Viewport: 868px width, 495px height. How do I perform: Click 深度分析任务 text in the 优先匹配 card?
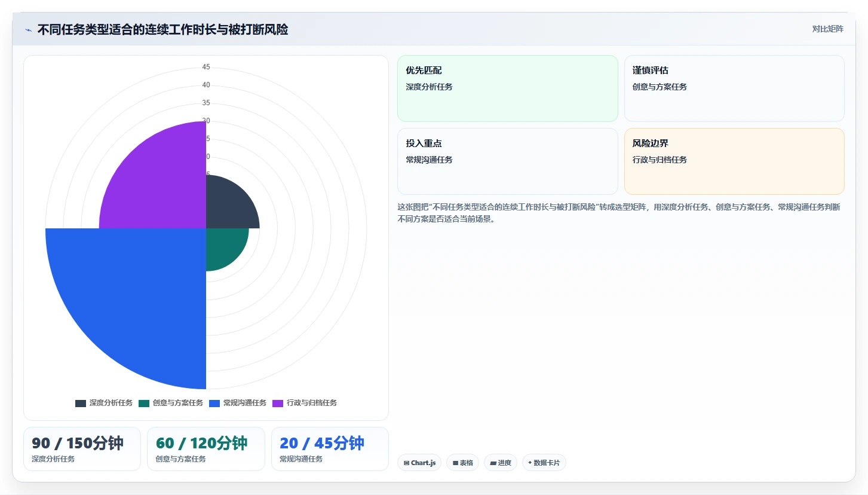point(429,87)
